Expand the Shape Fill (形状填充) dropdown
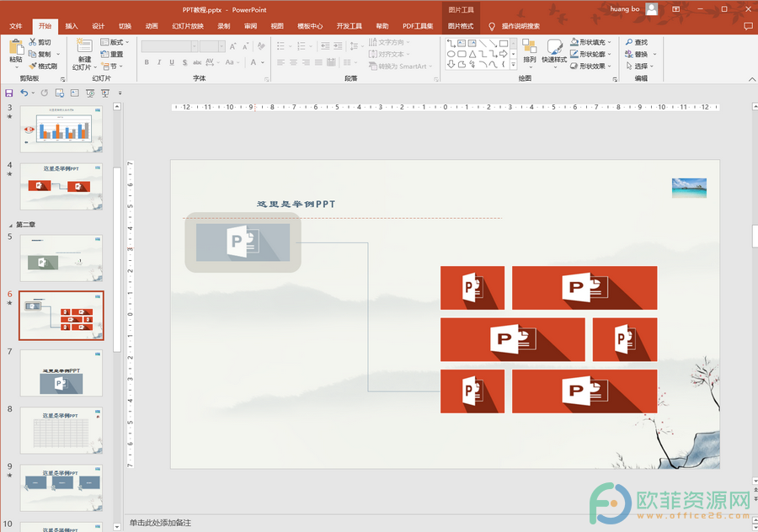Viewport: 758px width, 532px height. [610, 42]
